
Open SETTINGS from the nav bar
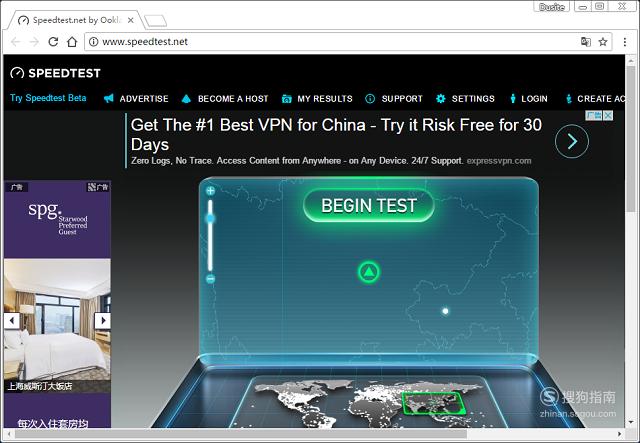coord(473,99)
